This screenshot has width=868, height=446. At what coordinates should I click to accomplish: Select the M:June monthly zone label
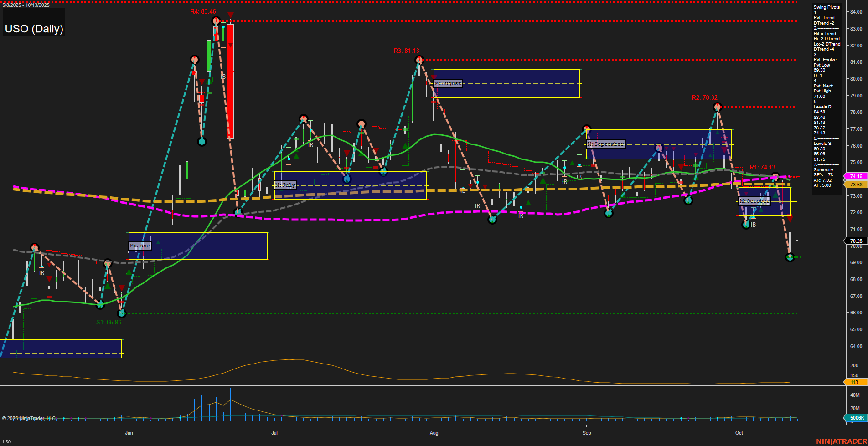click(140, 246)
